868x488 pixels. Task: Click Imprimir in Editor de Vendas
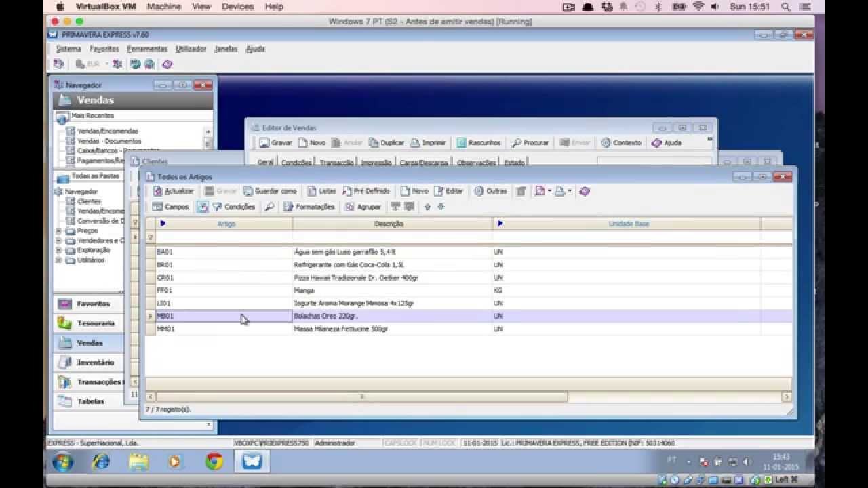(x=428, y=143)
